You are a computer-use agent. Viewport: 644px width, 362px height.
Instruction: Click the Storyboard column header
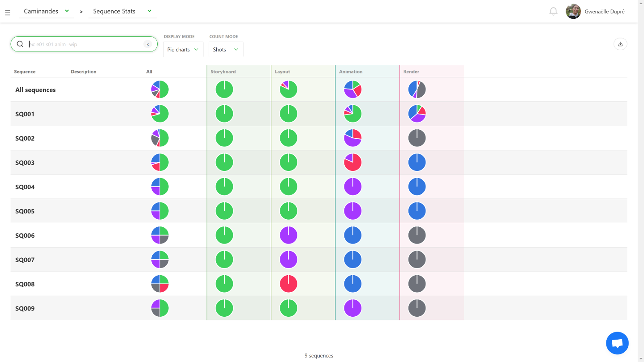pyautogui.click(x=223, y=72)
